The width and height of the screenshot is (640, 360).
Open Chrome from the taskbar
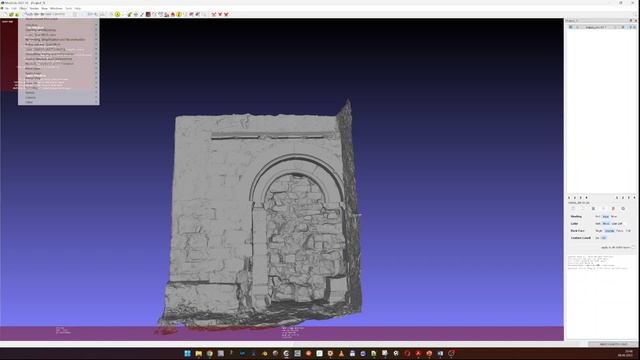coord(209,353)
